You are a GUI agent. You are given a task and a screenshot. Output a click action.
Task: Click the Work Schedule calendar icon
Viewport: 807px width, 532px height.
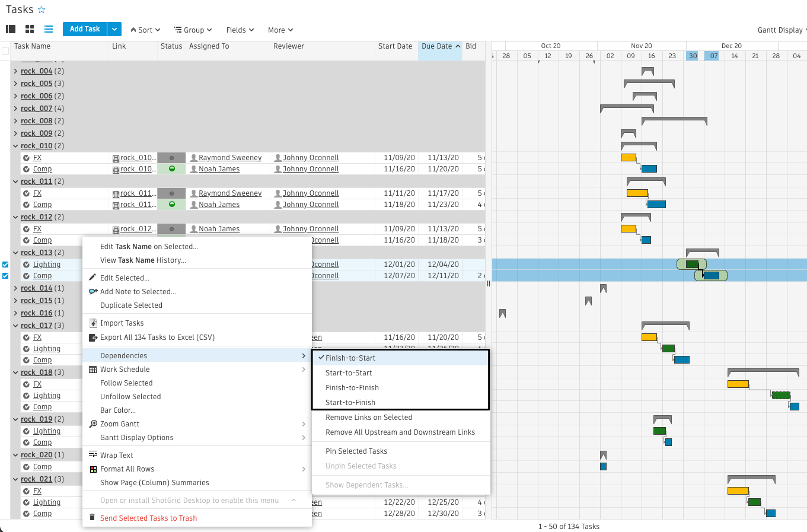[x=93, y=368]
